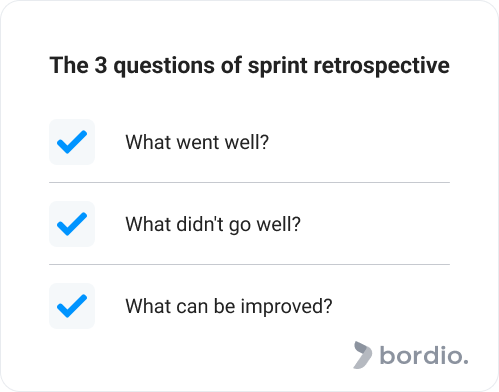Select the "What didn't go well?" question text

(213, 224)
